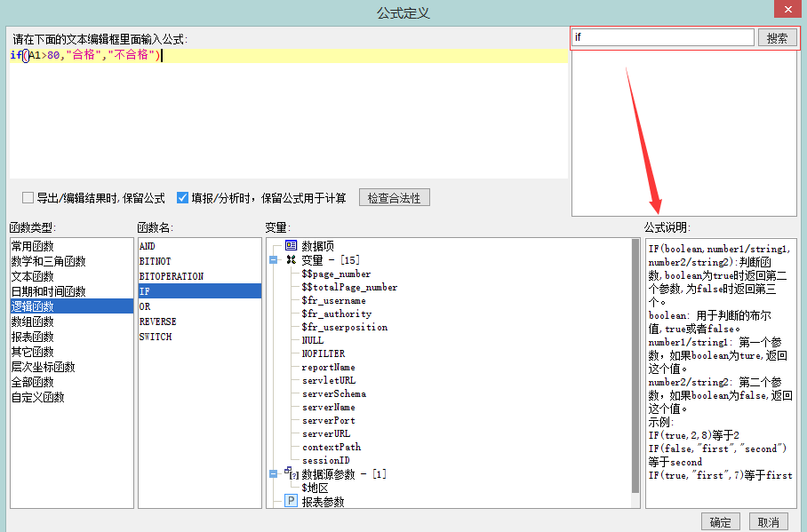Click the function search input field
The image size is (807, 532).
(663, 37)
